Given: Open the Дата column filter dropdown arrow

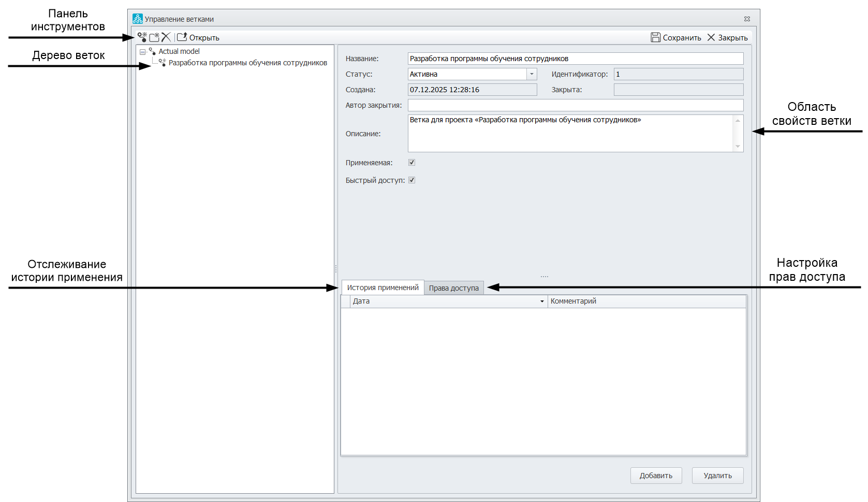Looking at the screenshot, I should point(542,302).
